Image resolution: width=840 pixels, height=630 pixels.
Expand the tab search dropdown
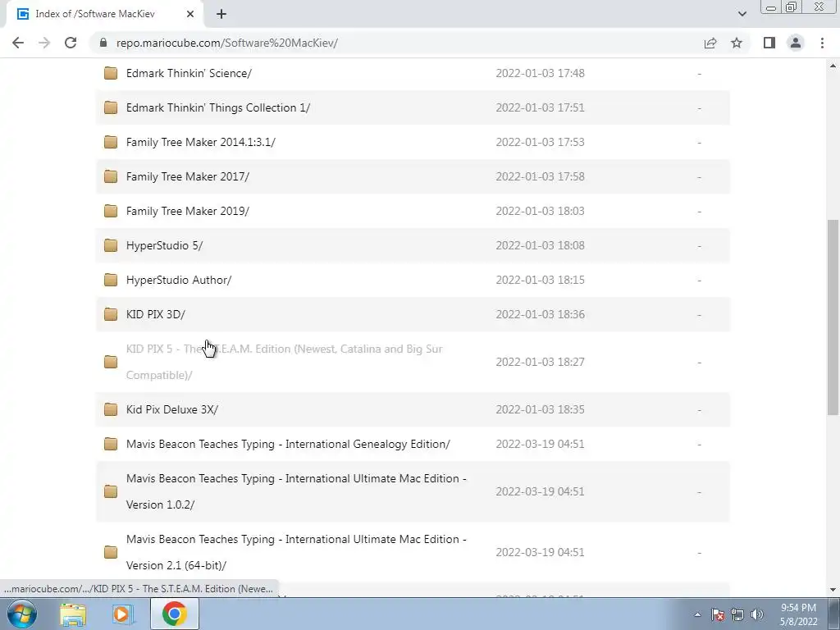742,14
